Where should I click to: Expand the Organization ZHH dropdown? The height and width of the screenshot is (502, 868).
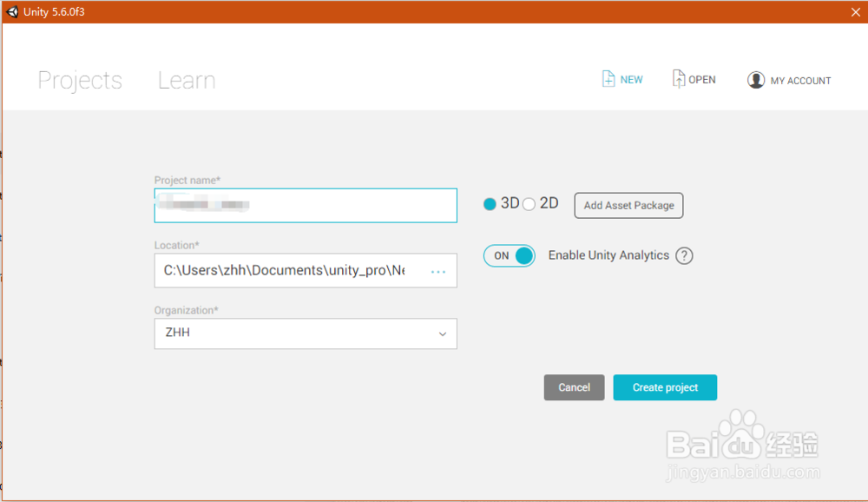click(306, 334)
